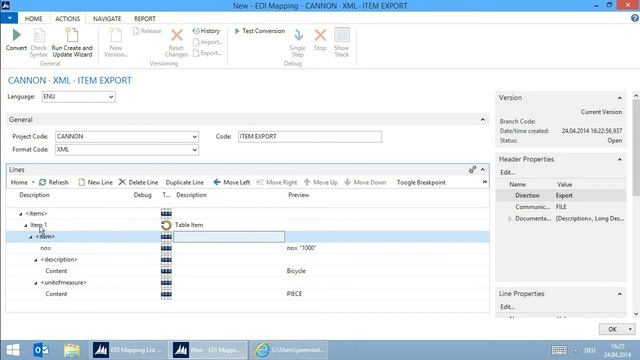The height and width of the screenshot is (360, 640).
Task: Click Move Left
Action: (x=231, y=182)
